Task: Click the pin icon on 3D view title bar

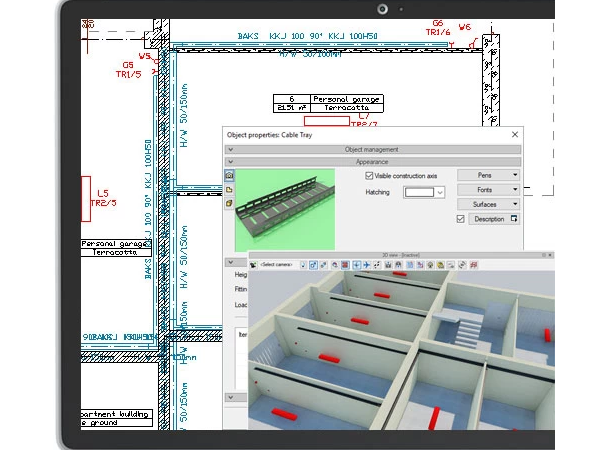Action: click(543, 255)
